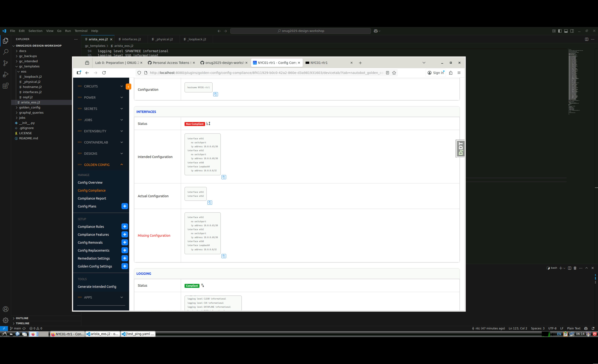Copy the Actual Configuration interfaces text
The image size is (598, 364).
tap(210, 203)
